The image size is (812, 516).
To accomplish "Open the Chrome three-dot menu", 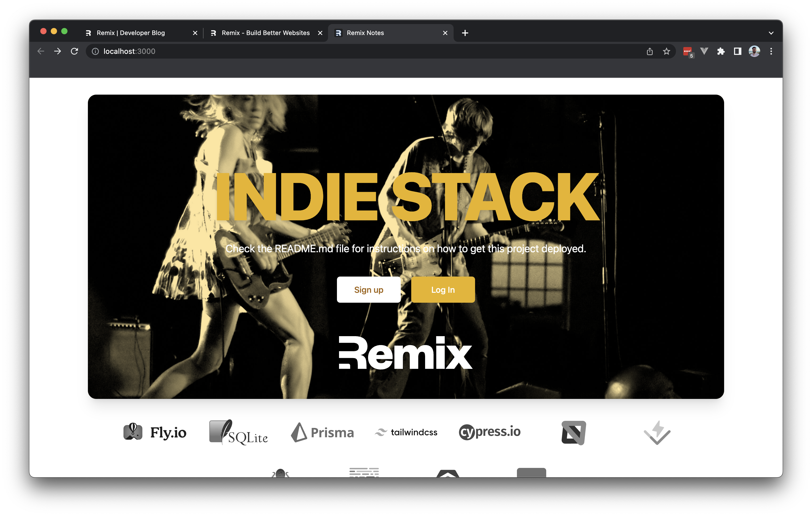I will point(771,51).
